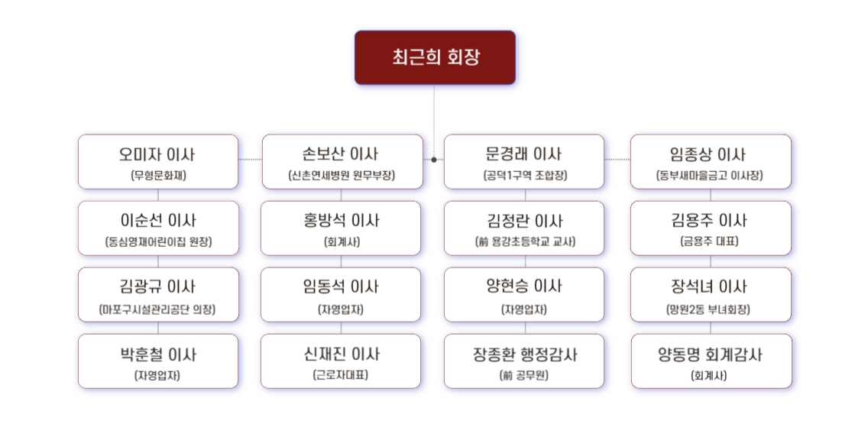Click the 김용주 이사 card
The height and width of the screenshot is (421, 868).
(711, 228)
